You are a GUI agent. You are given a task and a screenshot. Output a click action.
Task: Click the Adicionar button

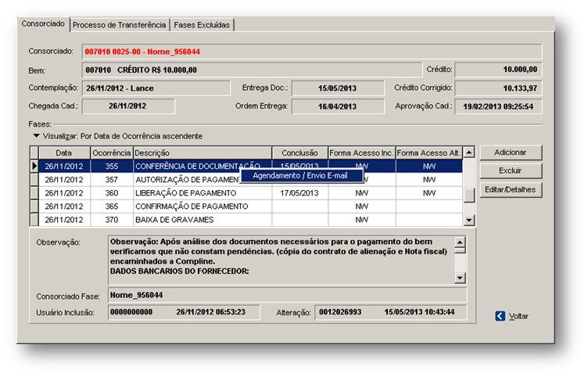point(511,153)
